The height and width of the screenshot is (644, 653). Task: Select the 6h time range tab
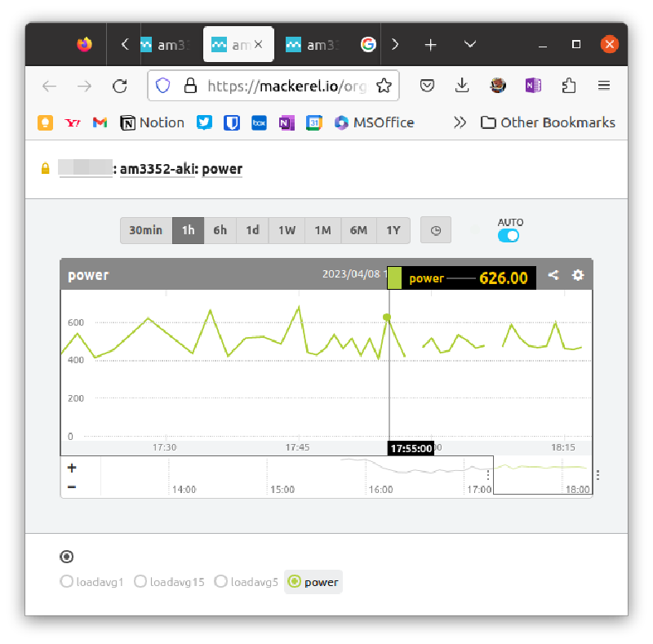click(220, 230)
